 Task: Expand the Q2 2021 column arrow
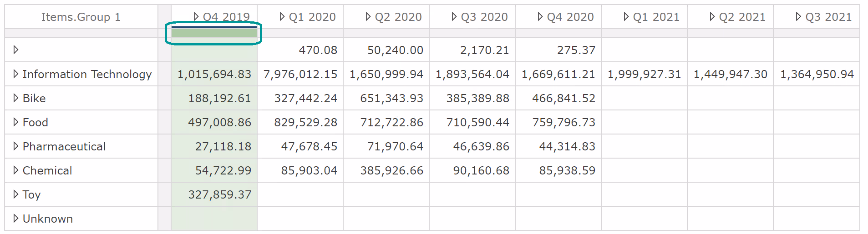(712, 17)
